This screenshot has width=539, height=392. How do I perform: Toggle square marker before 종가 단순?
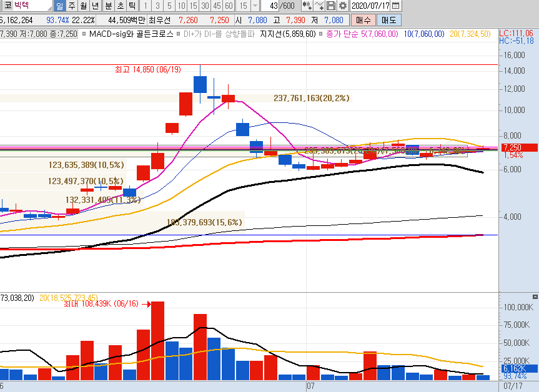[321, 34]
